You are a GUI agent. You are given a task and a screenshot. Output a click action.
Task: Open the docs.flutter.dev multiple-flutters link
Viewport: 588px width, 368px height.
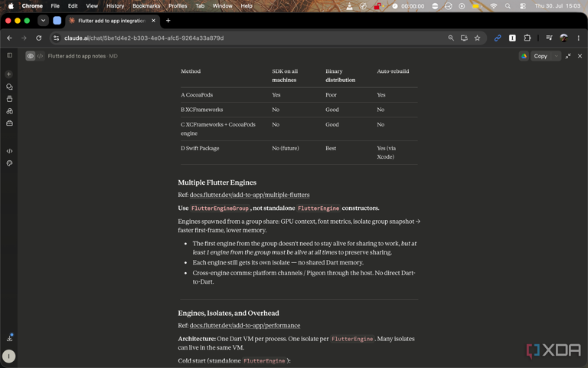coord(250,195)
